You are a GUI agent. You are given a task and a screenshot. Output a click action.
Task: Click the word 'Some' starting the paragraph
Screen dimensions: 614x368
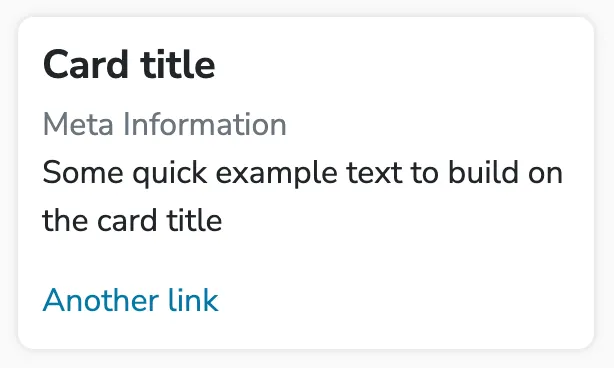click(x=83, y=172)
